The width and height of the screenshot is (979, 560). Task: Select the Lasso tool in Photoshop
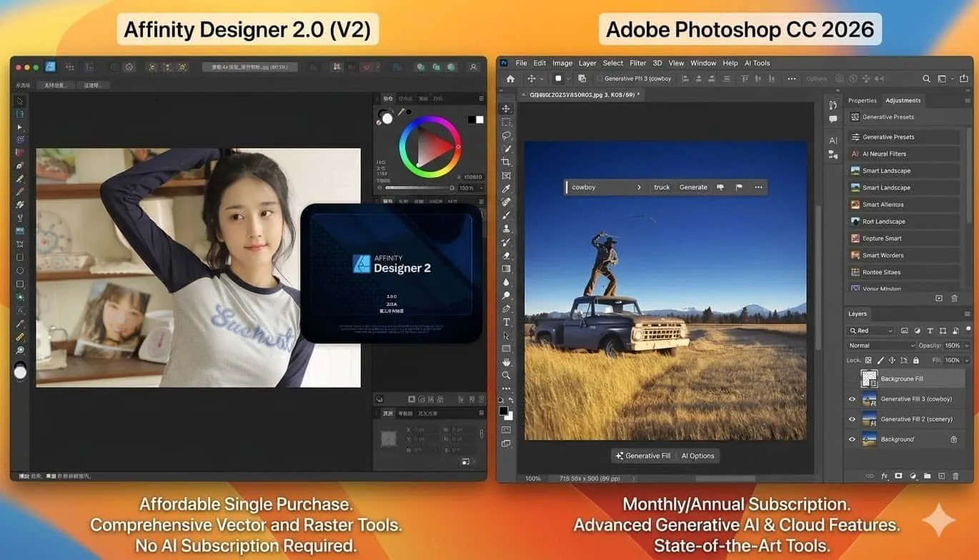[x=507, y=136]
